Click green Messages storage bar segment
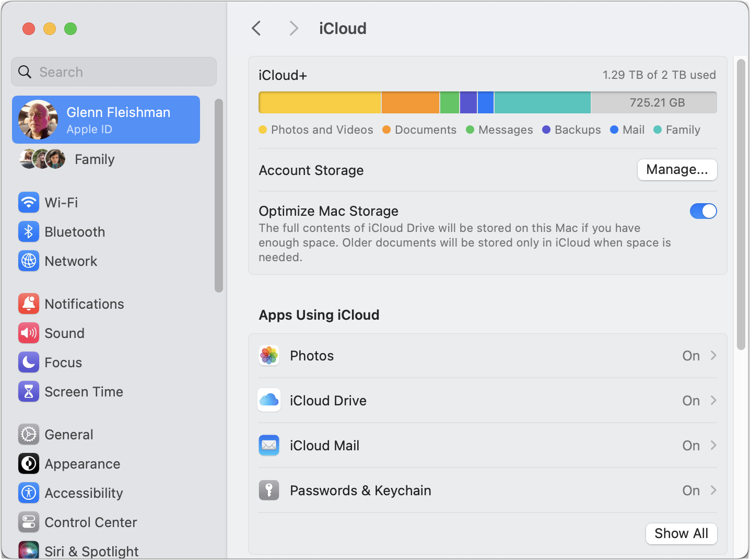This screenshot has width=750, height=560. (x=450, y=102)
